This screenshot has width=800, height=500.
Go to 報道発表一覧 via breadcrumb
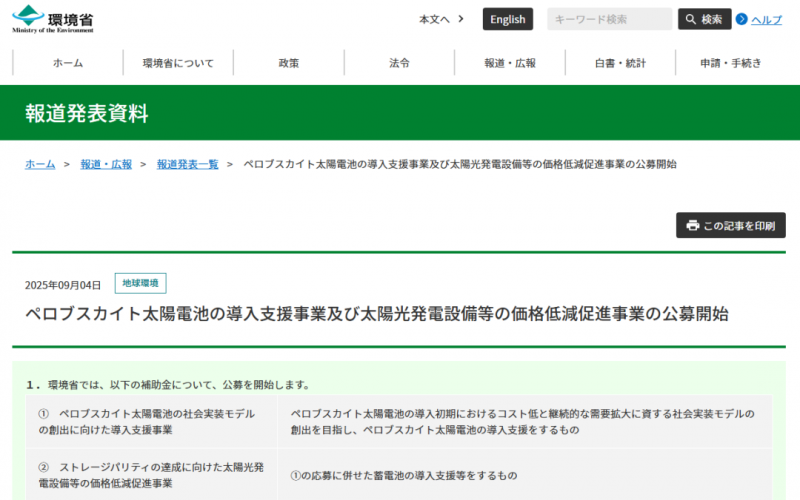[187, 164]
